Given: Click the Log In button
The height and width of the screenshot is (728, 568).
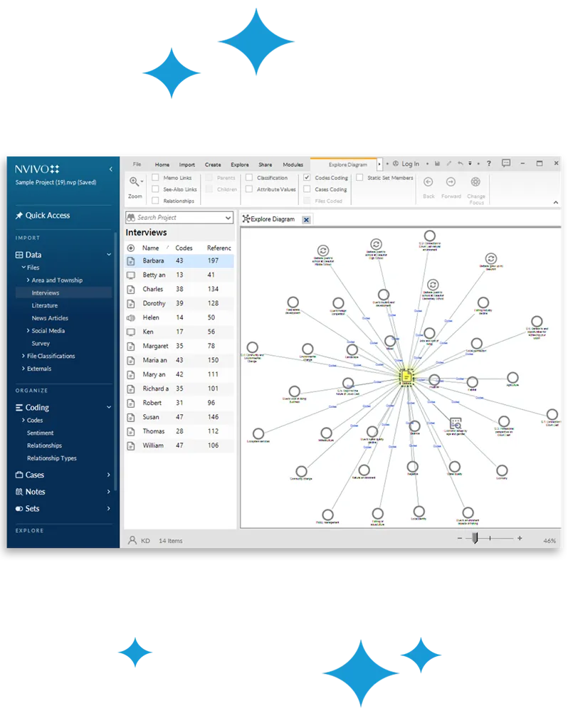Looking at the screenshot, I should [x=406, y=164].
